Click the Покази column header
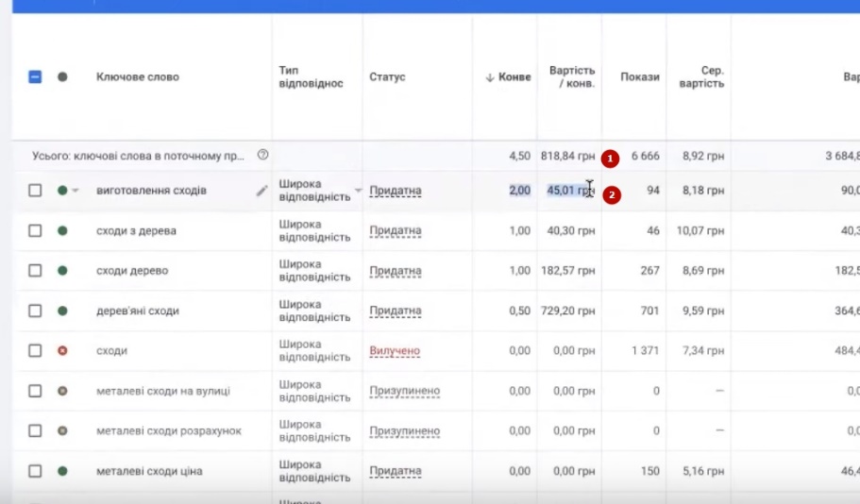The image size is (860, 504). (639, 77)
